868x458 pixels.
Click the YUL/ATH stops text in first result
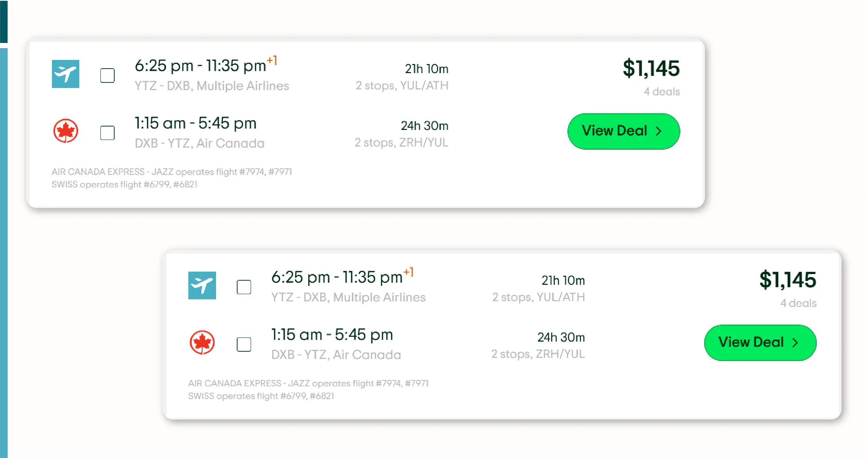click(424, 86)
